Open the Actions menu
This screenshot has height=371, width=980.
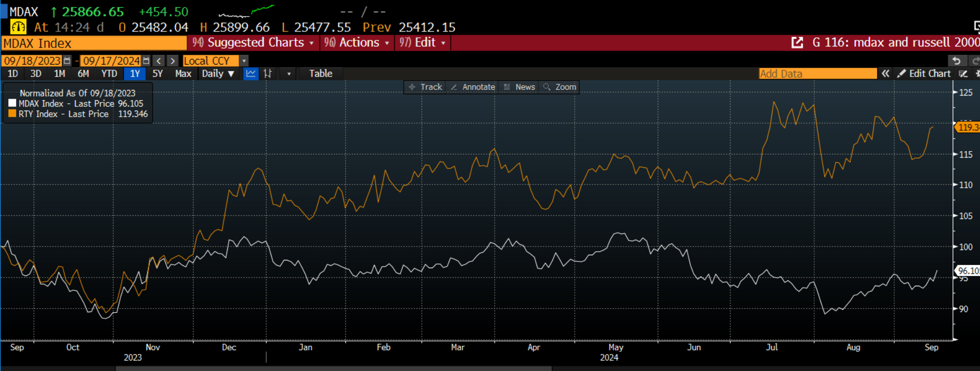point(357,42)
